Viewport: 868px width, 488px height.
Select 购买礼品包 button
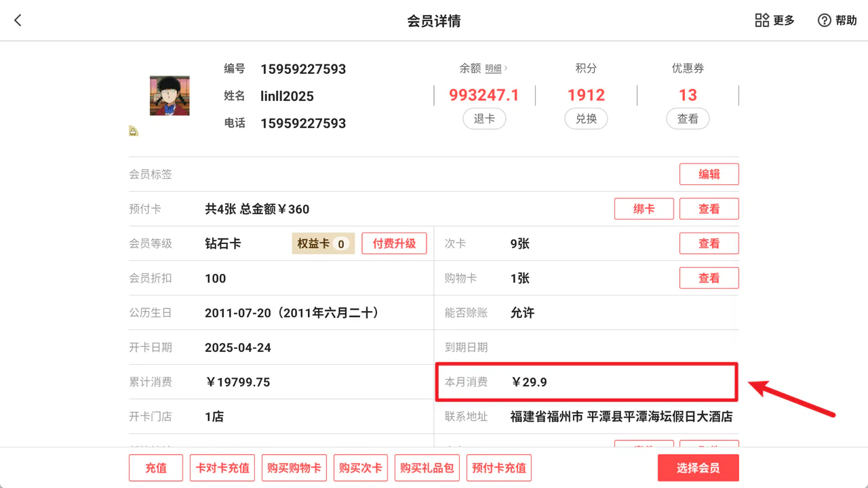pos(427,468)
